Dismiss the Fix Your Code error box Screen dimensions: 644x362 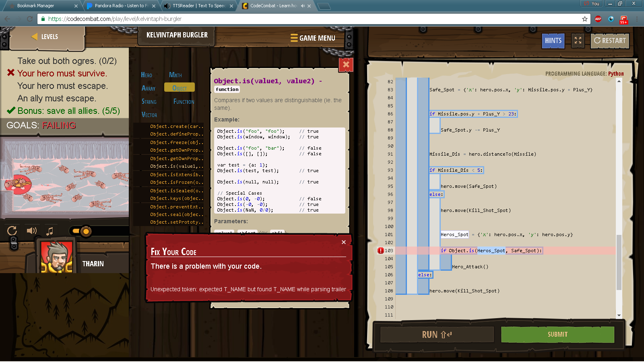click(x=343, y=242)
